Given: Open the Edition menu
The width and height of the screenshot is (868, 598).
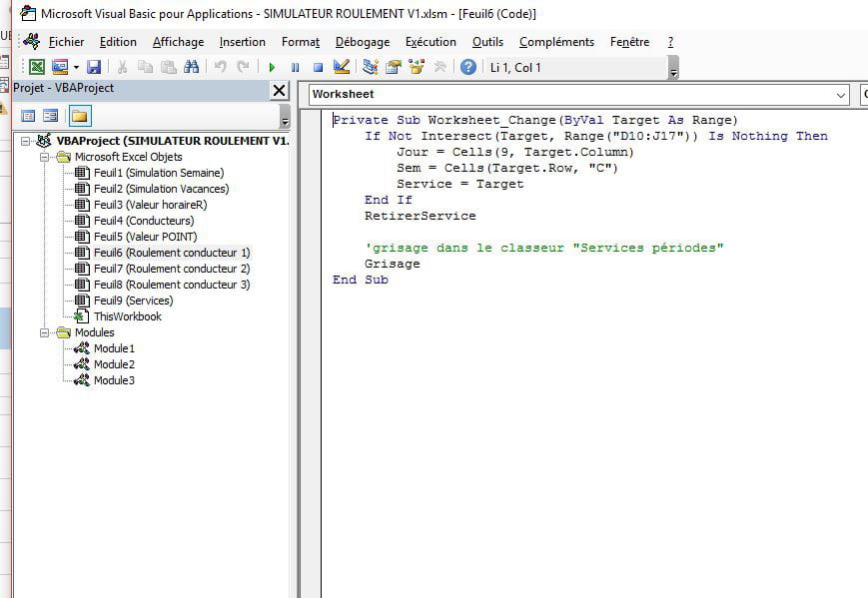Looking at the screenshot, I should click(x=118, y=42).
